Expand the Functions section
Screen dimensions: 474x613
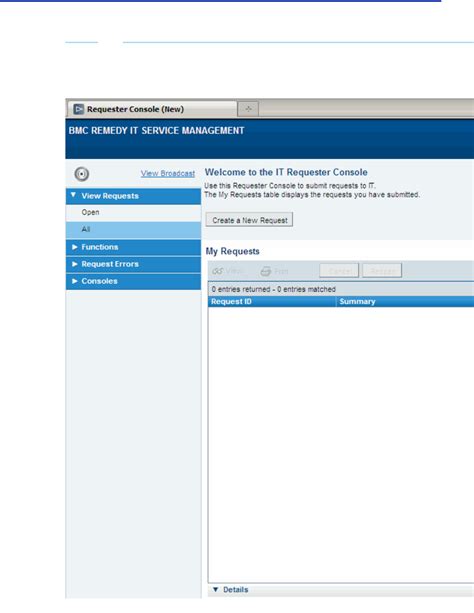pyautogui.click(x=133, y=247)
